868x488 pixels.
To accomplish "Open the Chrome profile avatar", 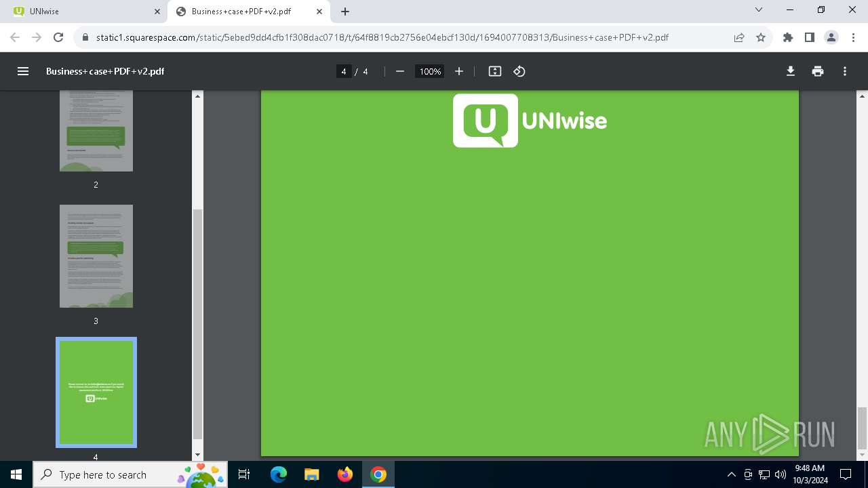I will pyautogui.click(x=831, y=37).
